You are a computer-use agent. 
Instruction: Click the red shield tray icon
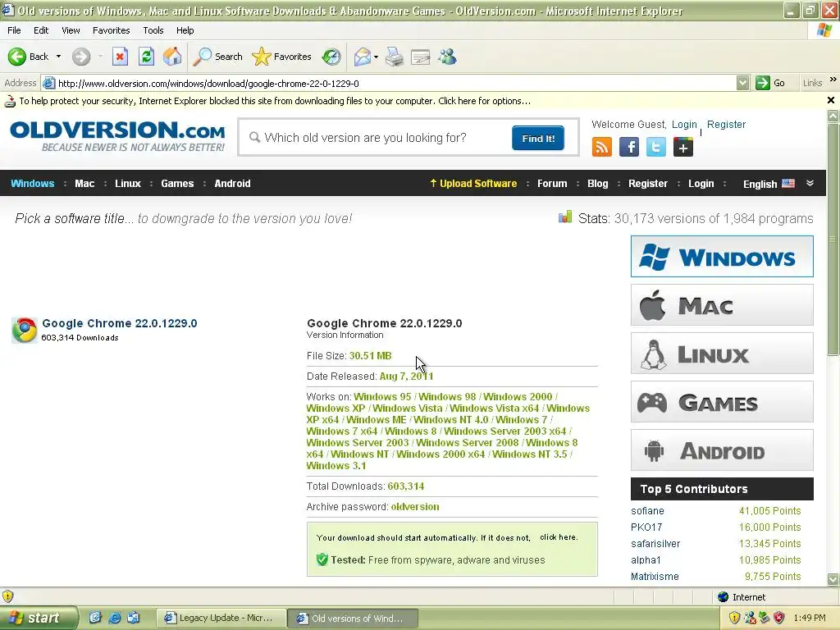[x=779, y=618]
